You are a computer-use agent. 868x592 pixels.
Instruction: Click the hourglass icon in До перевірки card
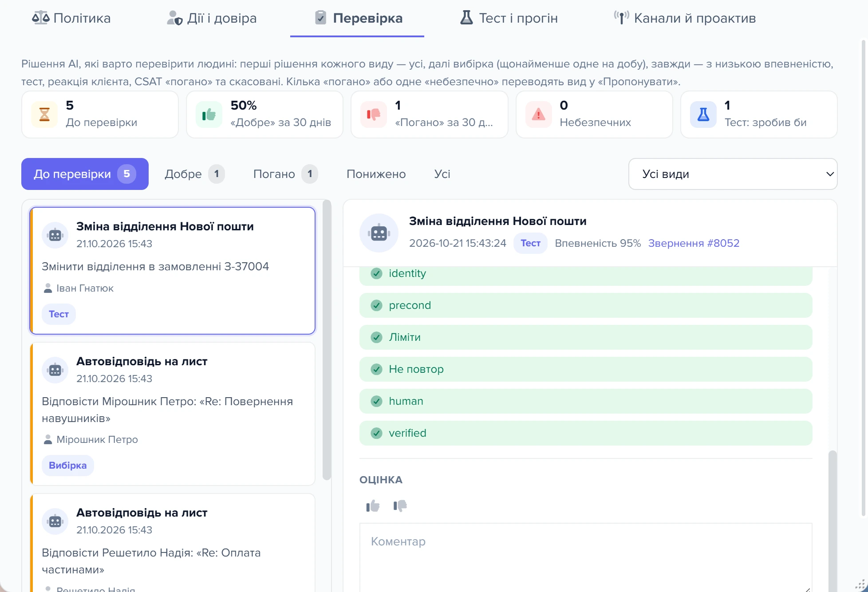click(x=44, y=114)
